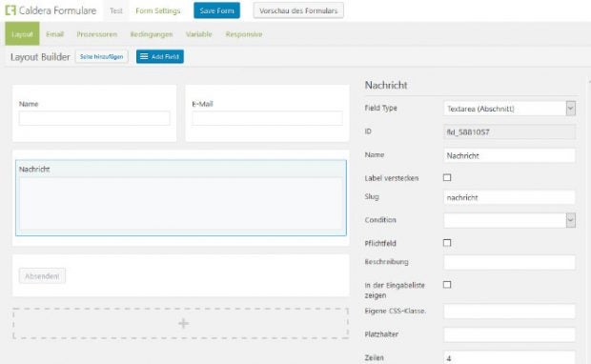The image size is (591, 364).
Task: Click the ID field fld_5881057
Action: [x=509, y=131]
